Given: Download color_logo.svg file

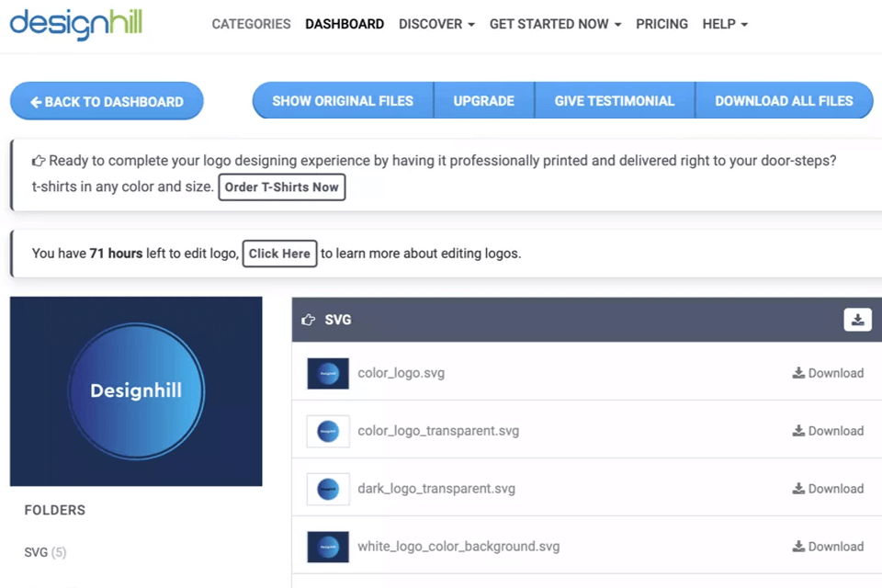Looking at the screenshot, I should (828, 373).
